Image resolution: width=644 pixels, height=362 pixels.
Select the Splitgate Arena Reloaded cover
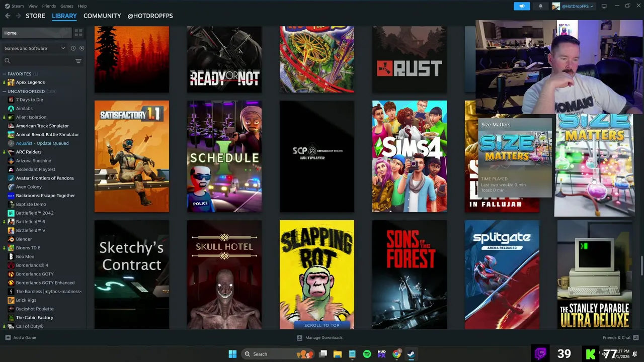point(502,275)
